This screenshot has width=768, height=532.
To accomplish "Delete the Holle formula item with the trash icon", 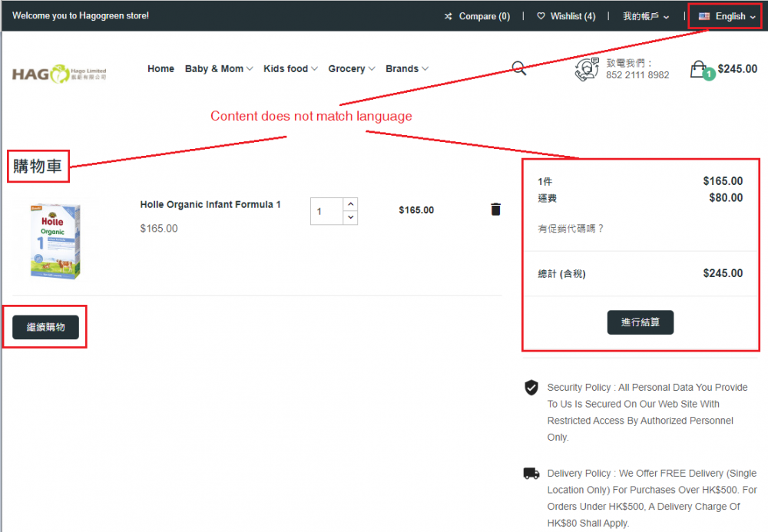I will point(495,209).
